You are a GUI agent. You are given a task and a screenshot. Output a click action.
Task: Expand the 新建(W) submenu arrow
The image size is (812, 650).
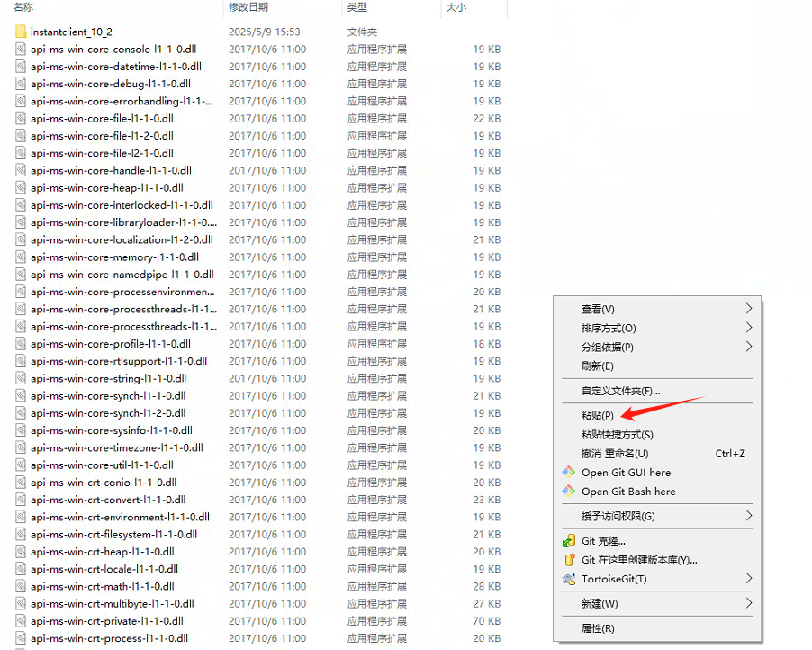click(x=749, y=603)
